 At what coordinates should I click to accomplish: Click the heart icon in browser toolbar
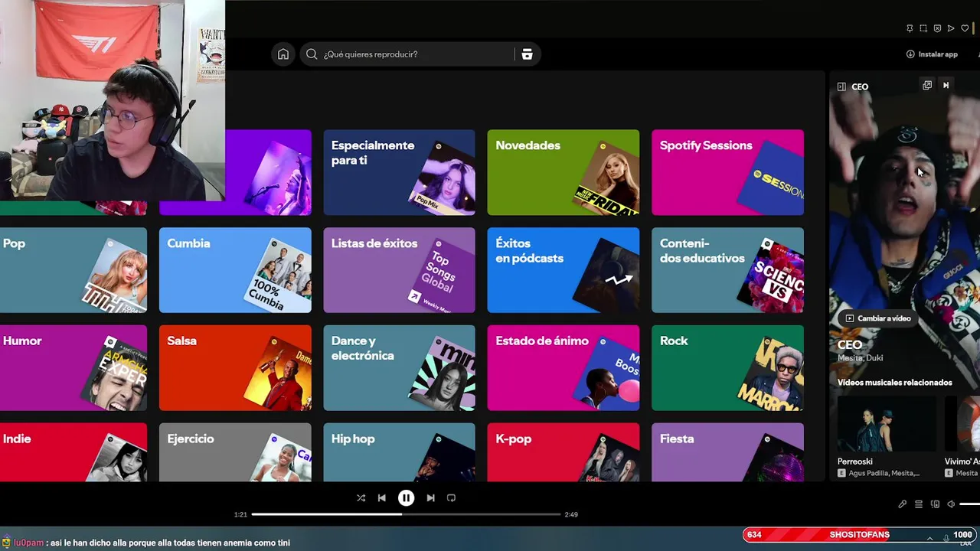(965, 28)
